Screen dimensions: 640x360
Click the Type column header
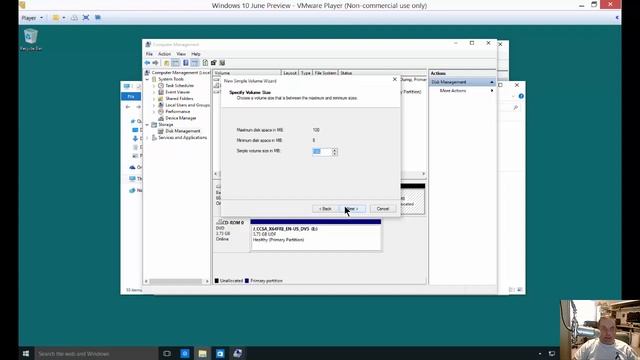click(306, 73)
